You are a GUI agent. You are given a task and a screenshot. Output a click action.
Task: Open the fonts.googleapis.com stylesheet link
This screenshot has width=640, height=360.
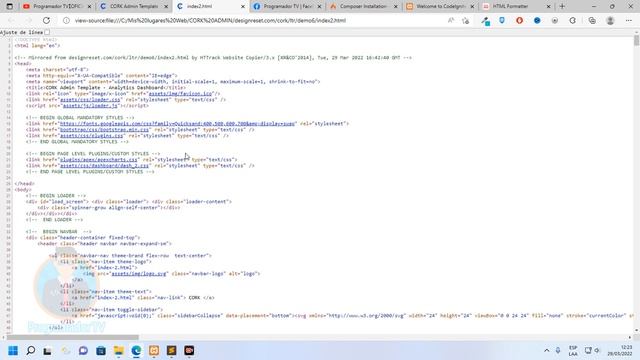[x=177, y=124]
